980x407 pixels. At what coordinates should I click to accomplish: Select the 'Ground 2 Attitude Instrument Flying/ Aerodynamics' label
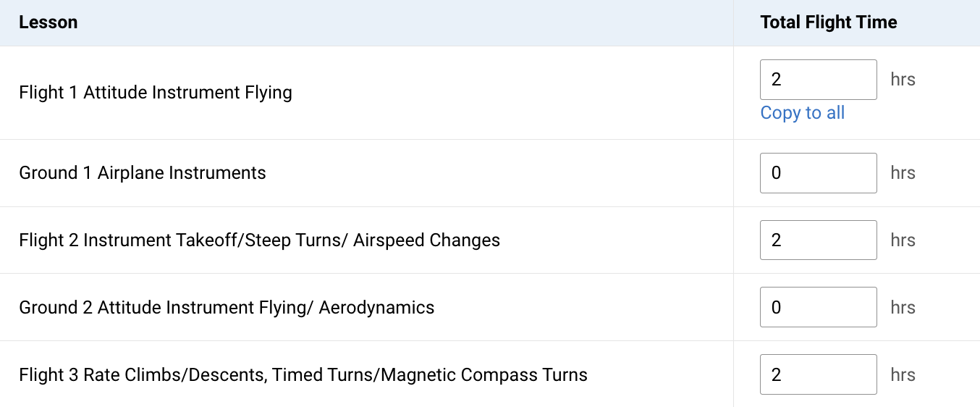[x=227, y=307]
